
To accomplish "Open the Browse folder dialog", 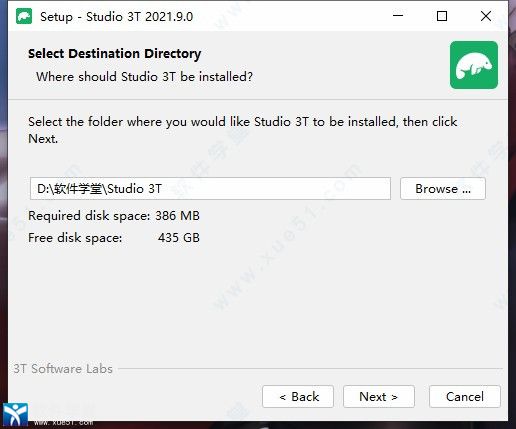I will pyautogui.click(x=443, y=189).
